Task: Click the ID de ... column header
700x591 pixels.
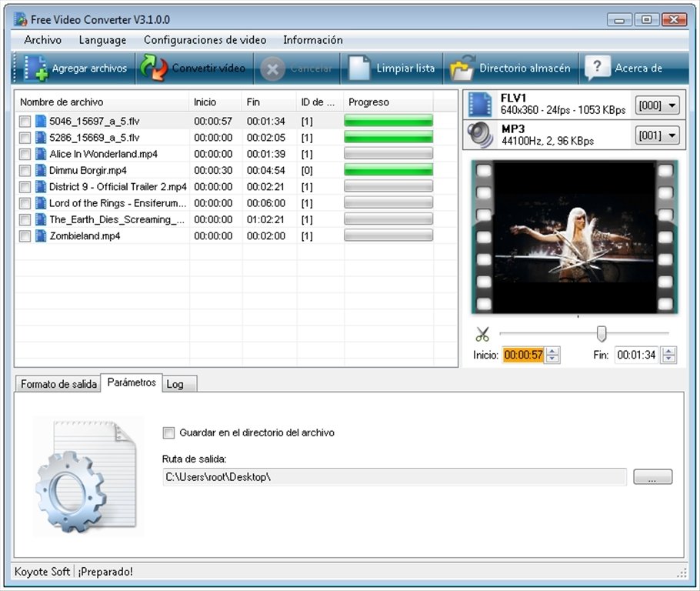Action: pos(320,102)
